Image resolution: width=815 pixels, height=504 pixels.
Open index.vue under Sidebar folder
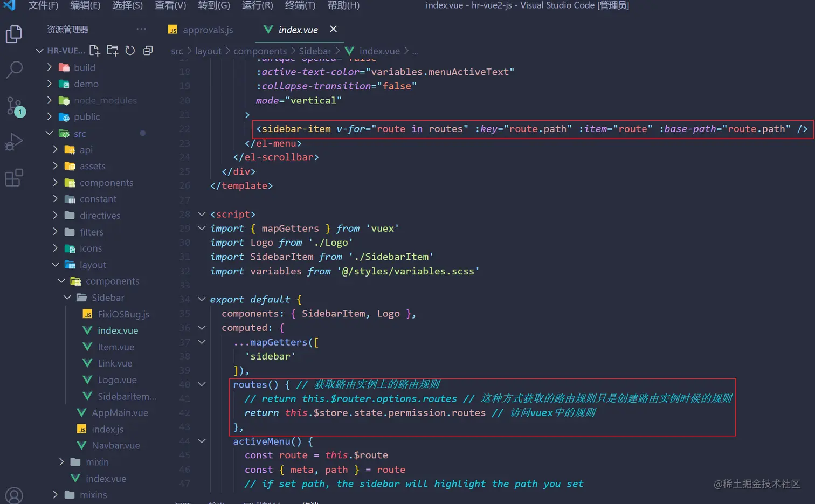click(x=118, y=331)
